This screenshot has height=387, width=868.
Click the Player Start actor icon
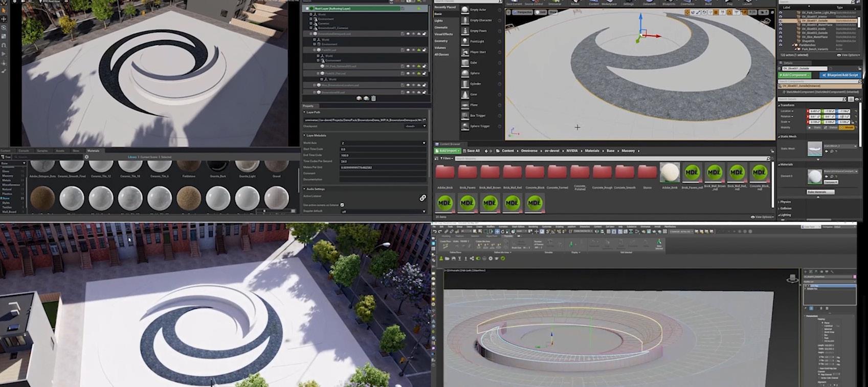465,52
